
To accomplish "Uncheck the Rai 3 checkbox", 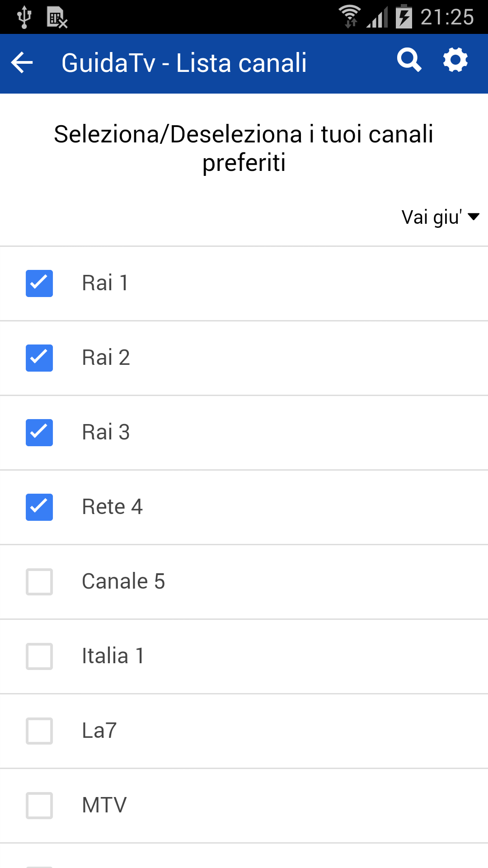I will coord(39,433).
